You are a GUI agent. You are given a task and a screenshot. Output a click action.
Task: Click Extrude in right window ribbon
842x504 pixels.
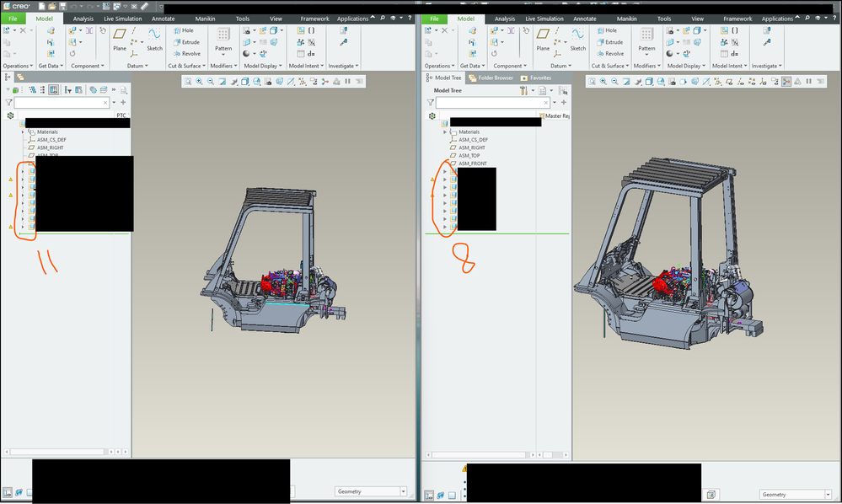click(610, 42)
